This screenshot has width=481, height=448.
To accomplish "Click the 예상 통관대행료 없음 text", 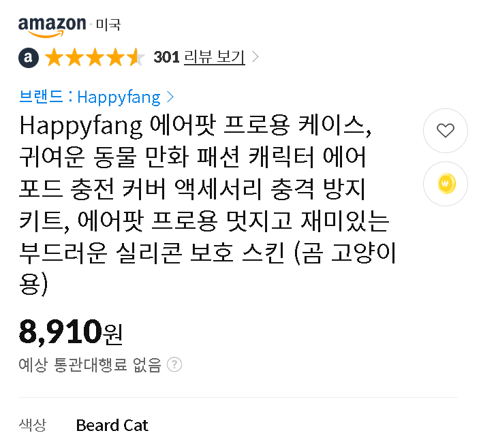I will point(90,365).
